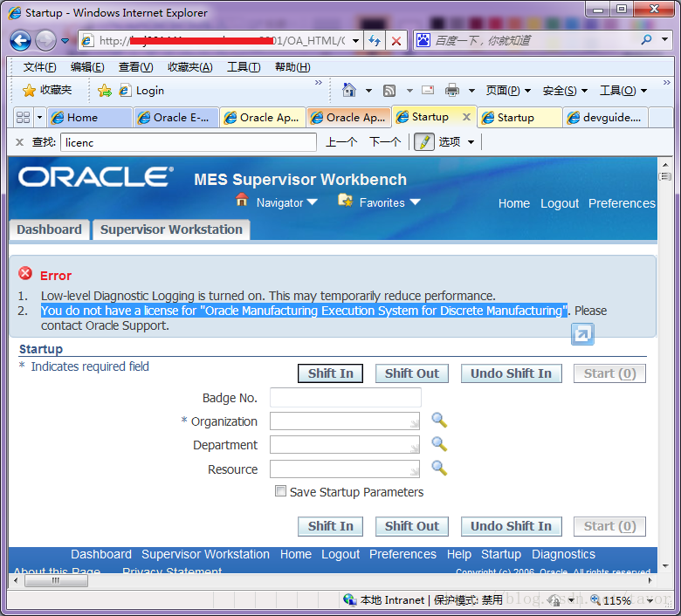Open the Login favorites bar link
681x616 pixels.
(141, 90)
